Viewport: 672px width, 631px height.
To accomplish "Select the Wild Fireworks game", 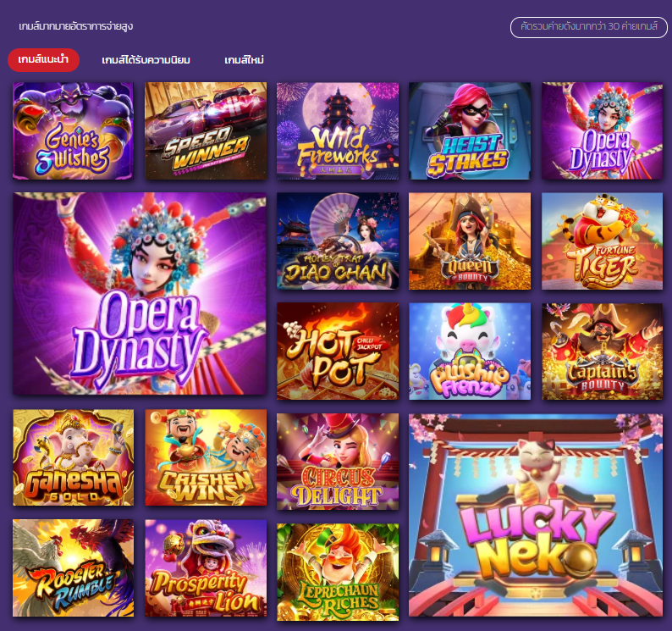I will (x=338, y=130).
